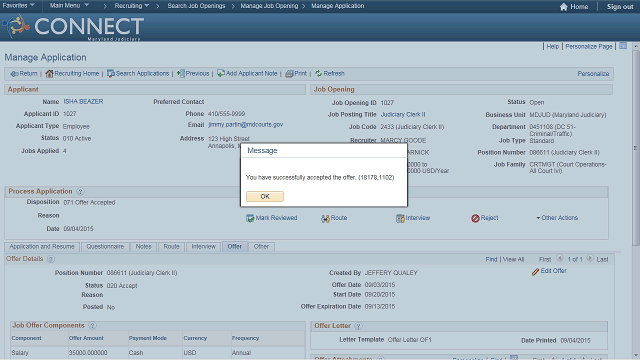The width and height of the screenshot is (640, 360).
Task: Show previous offer row arrow
Action: 560,258
